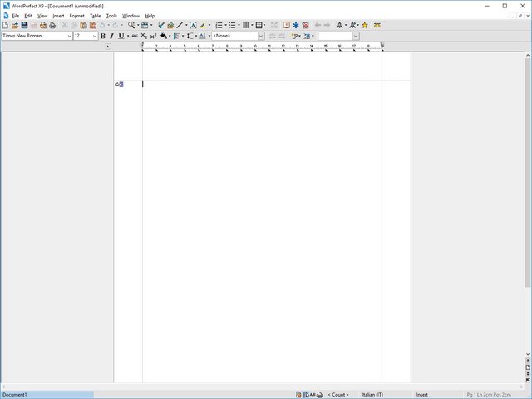The image size is (532, 399).
Task: Click the < Count > word count button
Action: (x=338, y=395)
